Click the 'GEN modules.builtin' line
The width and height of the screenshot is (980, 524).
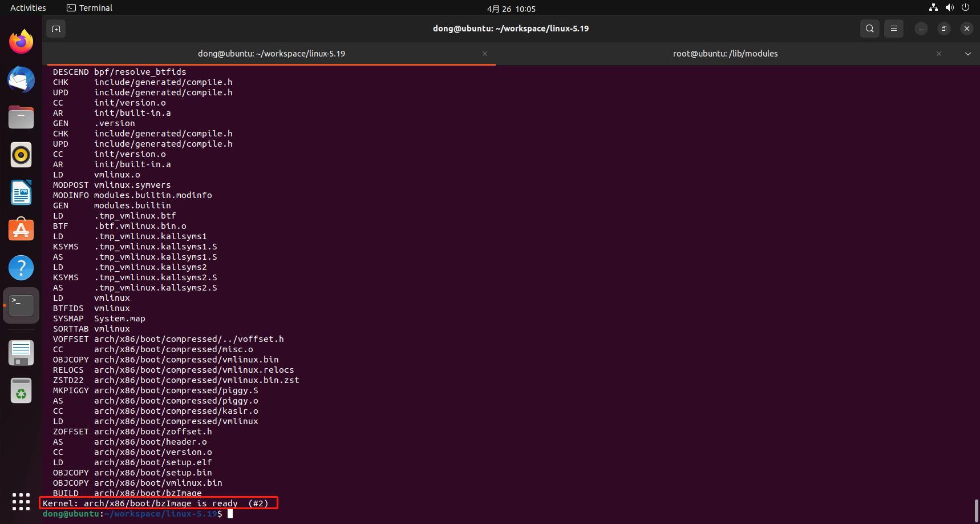point(112,205)
